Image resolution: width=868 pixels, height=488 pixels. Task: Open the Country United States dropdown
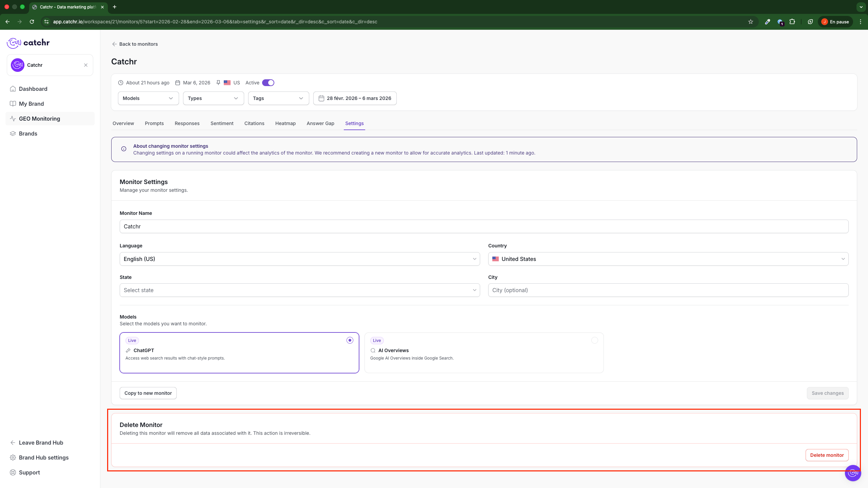pyautogui.click(x=668, y=259)
